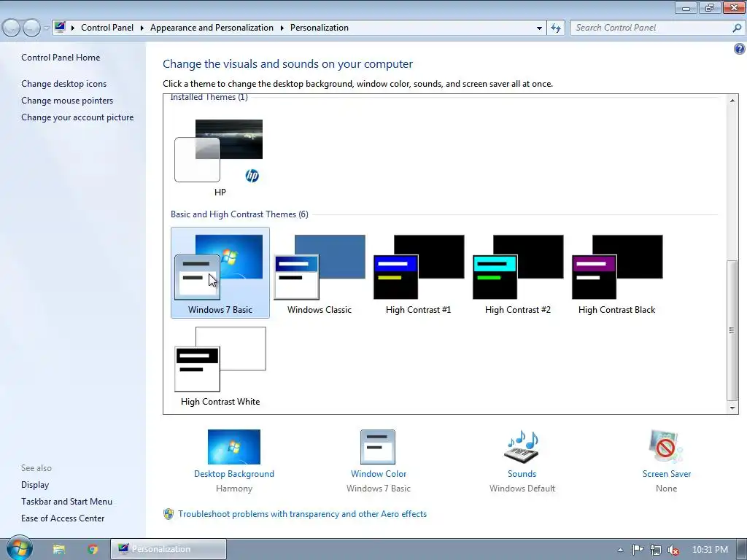Open address bar previous locations dropdown
Viewport: 747px width, 560px height.
click(x=539, y=28)
